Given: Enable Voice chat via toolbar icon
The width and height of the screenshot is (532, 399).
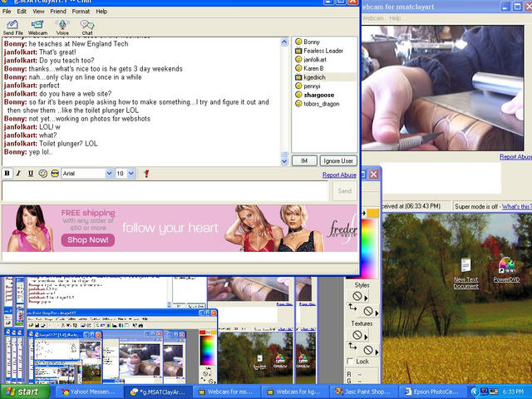Looking at the screenshot, I should [62, 27].
